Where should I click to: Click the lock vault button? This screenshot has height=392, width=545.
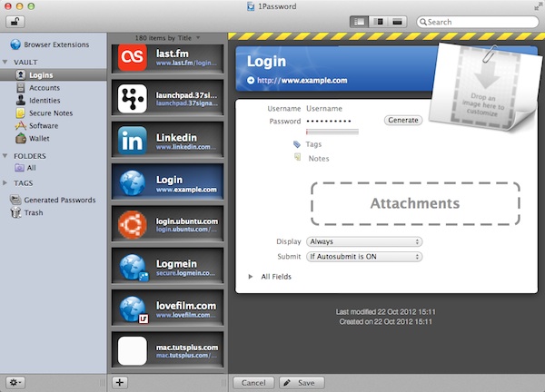coord(15,22)
